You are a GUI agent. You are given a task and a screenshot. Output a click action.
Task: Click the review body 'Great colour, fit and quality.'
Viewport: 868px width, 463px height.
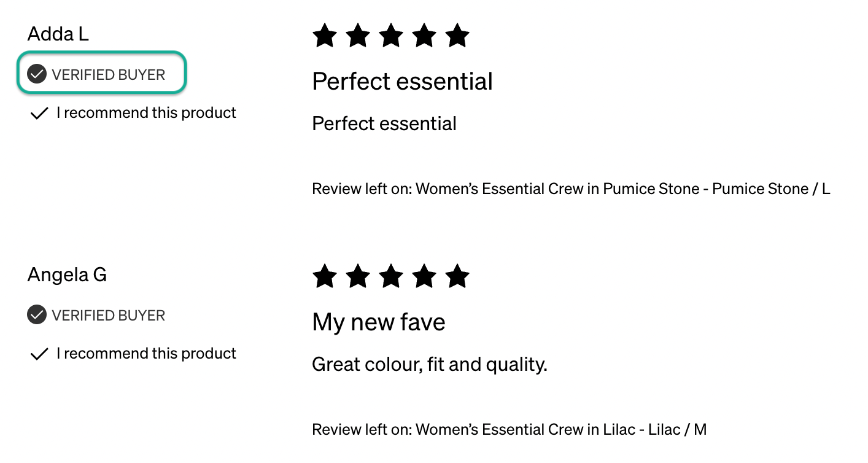coord(430,365)
